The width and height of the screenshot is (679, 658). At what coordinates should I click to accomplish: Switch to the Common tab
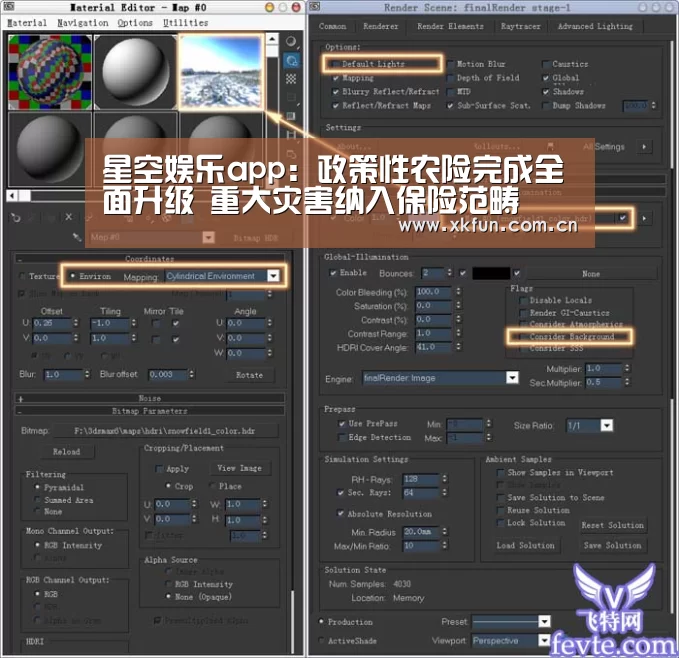tap(333, 26)
